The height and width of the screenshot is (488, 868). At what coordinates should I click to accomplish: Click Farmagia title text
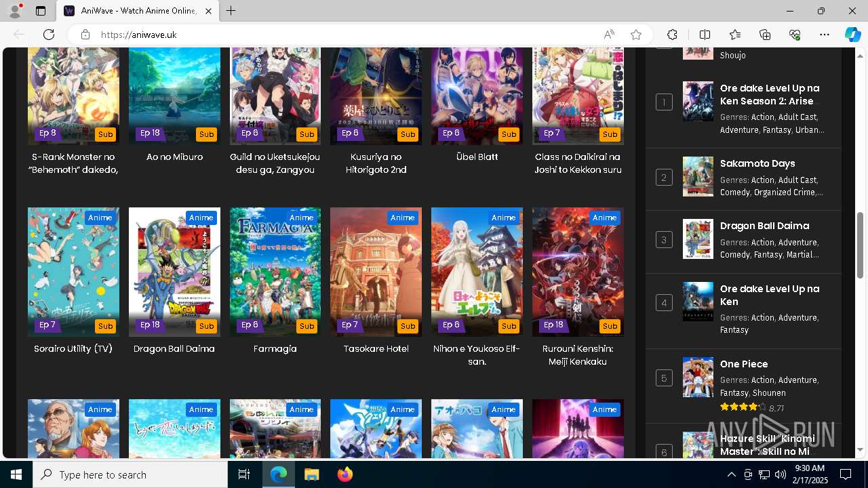(275, 349)
